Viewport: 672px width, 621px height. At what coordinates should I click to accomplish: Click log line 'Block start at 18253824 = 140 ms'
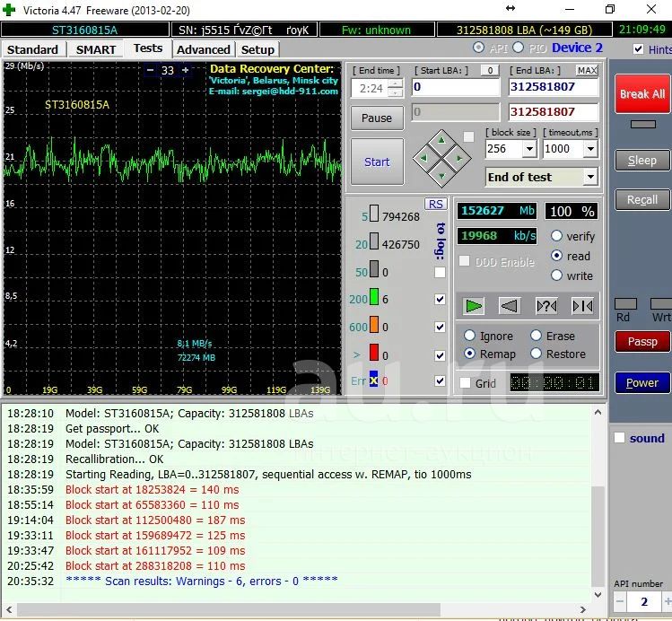click(153, 489)
